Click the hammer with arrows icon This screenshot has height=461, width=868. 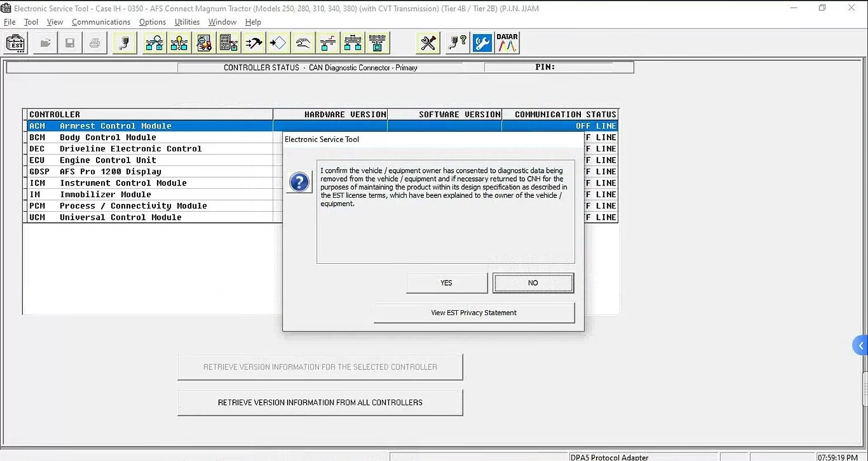254,43
